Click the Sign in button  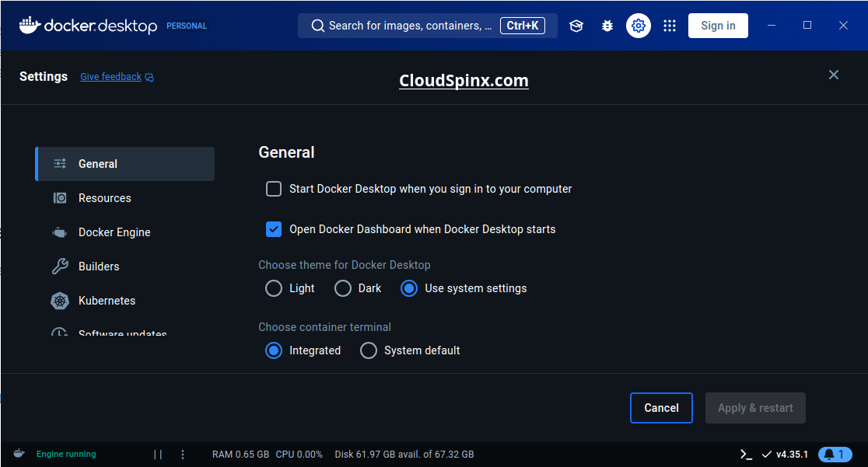tap(717, 25)
